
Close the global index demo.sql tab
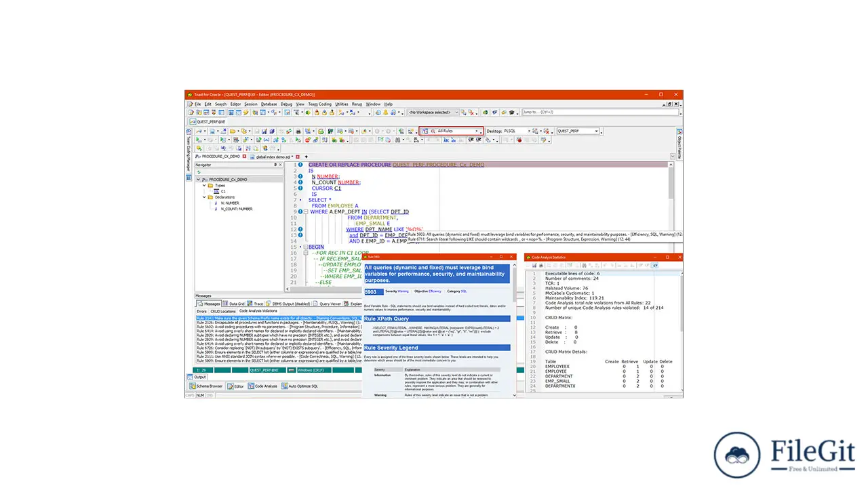pos(297,157)
